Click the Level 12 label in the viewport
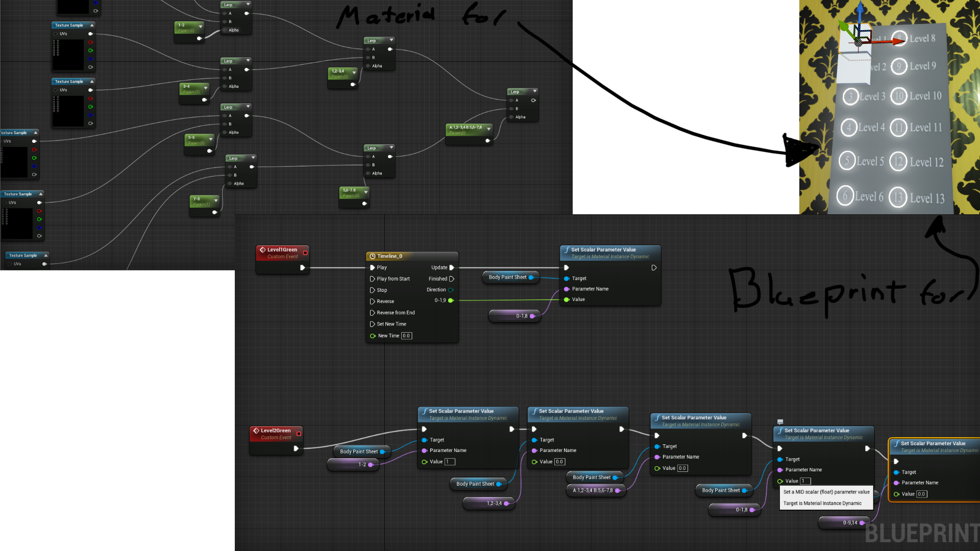 (927, 162)
